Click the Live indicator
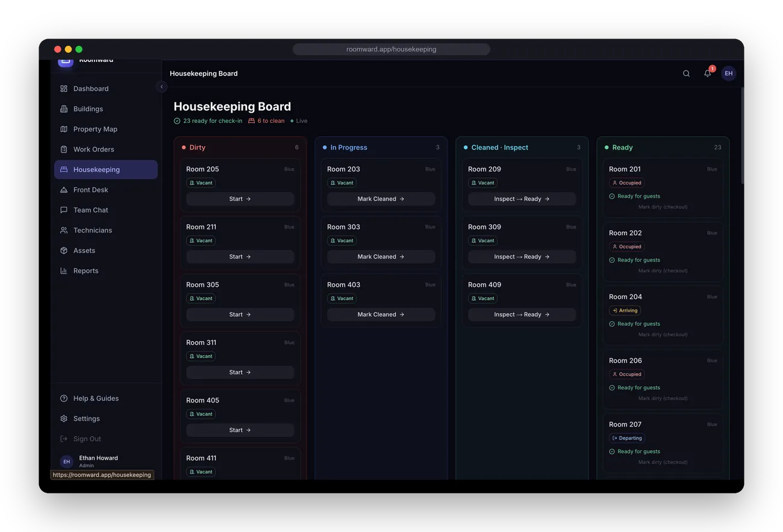 pyautogui.click(x=299, y=121)
